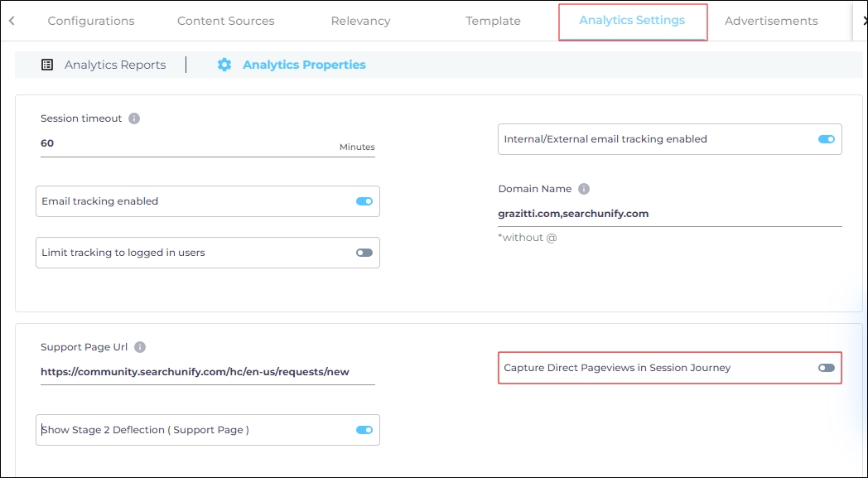Toggle Show Stage 2 Deflection switch

(364, 430)
